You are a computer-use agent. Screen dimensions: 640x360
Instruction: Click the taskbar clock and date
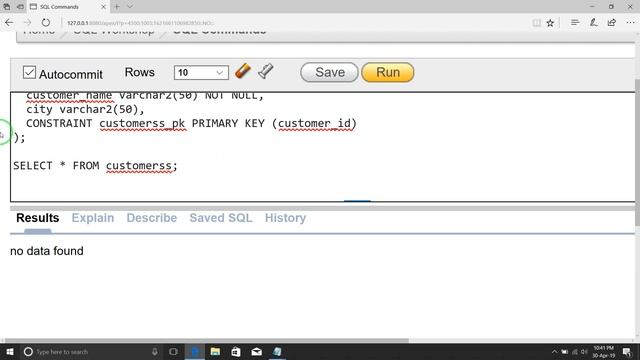point(604,351)
